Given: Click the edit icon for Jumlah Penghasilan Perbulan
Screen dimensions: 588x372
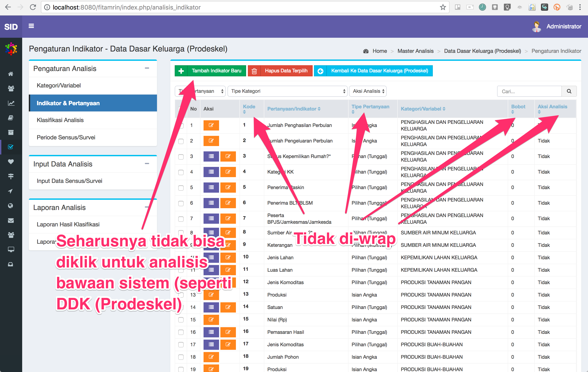Looking at the screenshot, I should tap(211, 125).
